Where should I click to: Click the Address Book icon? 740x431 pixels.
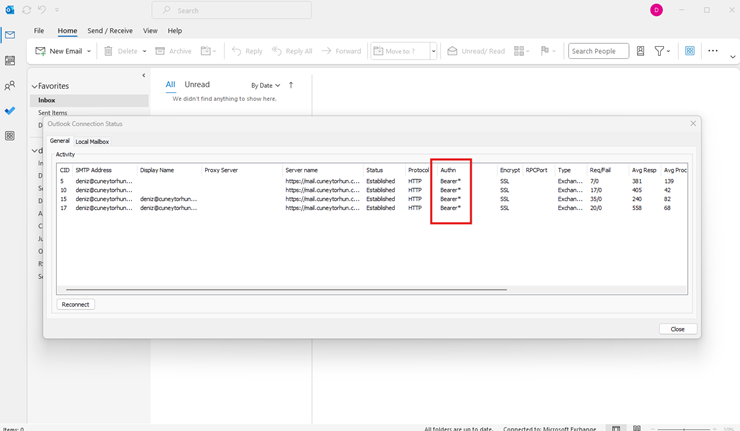pyautogui.click(x=641, y=51)
